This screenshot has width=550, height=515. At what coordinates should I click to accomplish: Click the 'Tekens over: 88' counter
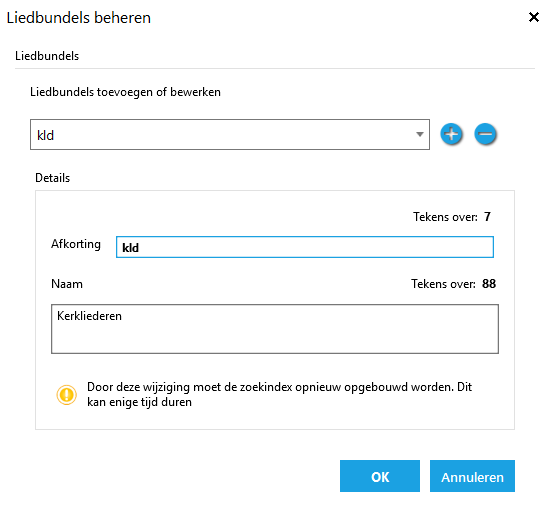click(454, 284)
